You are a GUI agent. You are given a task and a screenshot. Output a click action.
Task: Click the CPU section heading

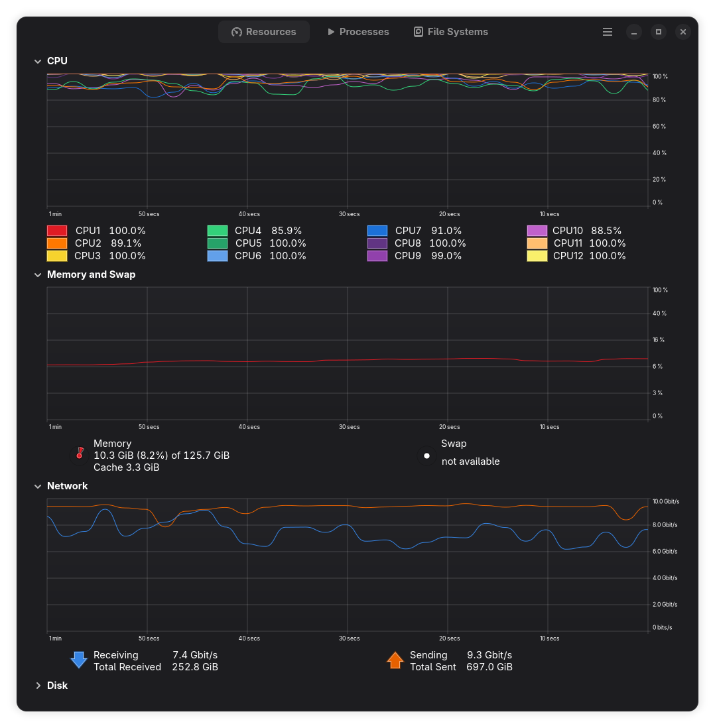(57, 61)
